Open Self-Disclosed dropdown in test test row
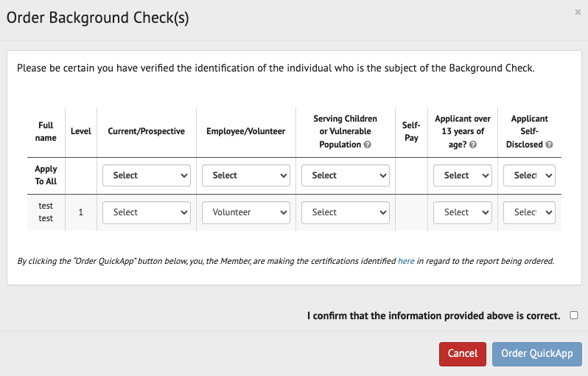 (529, 212)
